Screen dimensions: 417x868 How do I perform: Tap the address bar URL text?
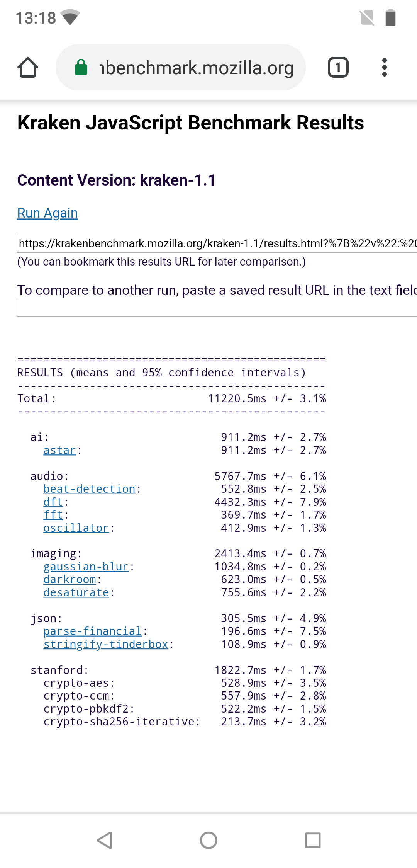(x=197, y=68)
